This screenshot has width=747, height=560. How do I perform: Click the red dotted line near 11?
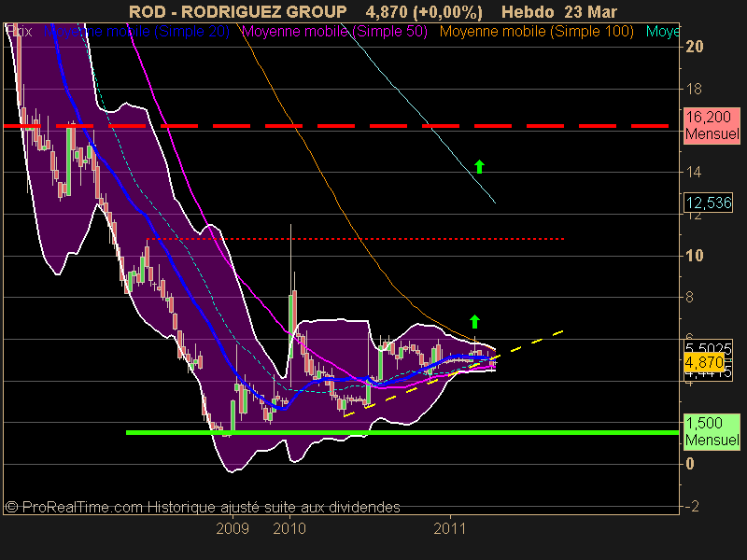pos(356,239)
